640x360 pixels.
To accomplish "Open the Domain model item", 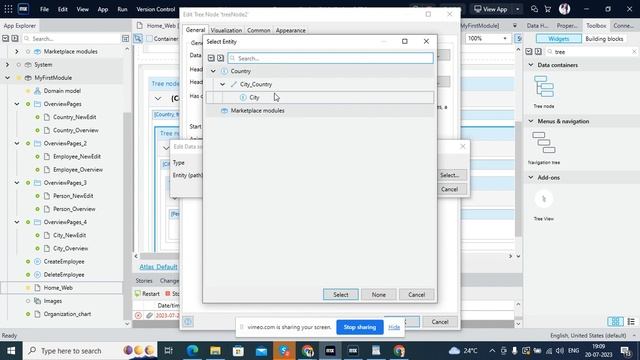I will (x=62, y=91).
